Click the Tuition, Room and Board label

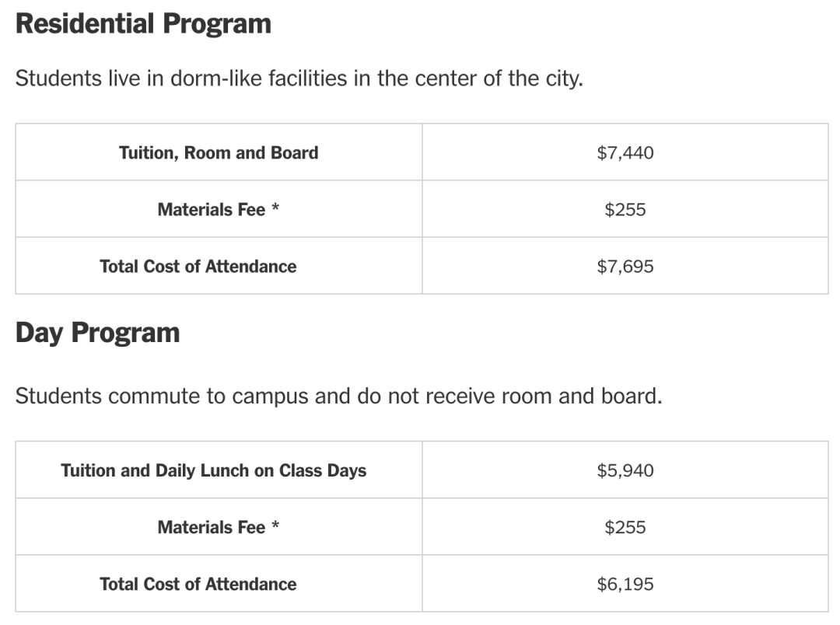pos(219,152)
